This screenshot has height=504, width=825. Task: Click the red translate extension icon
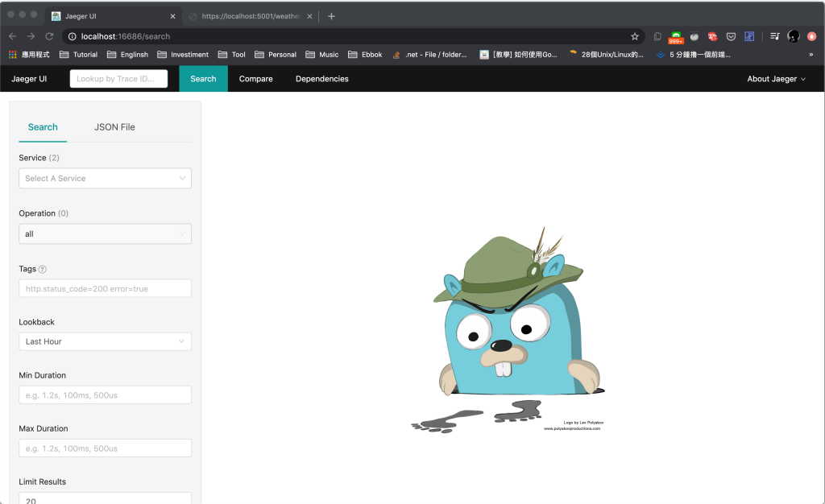point(712,36)
